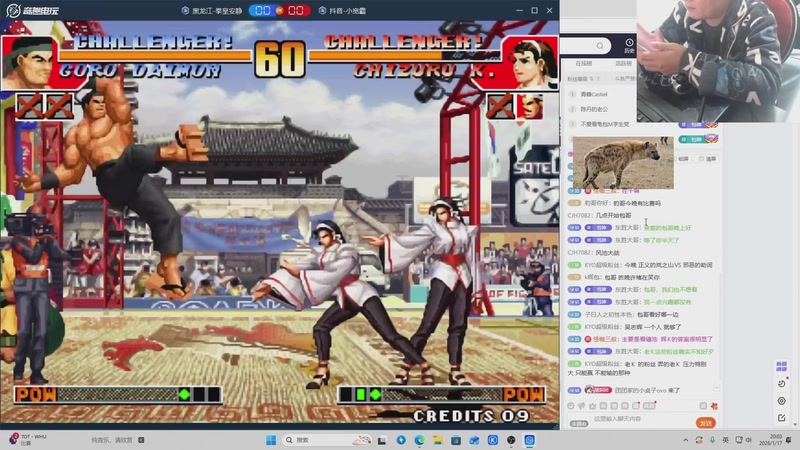Click the crown icon in chat toolbar
800x450 pixels.
click(592, 406)
